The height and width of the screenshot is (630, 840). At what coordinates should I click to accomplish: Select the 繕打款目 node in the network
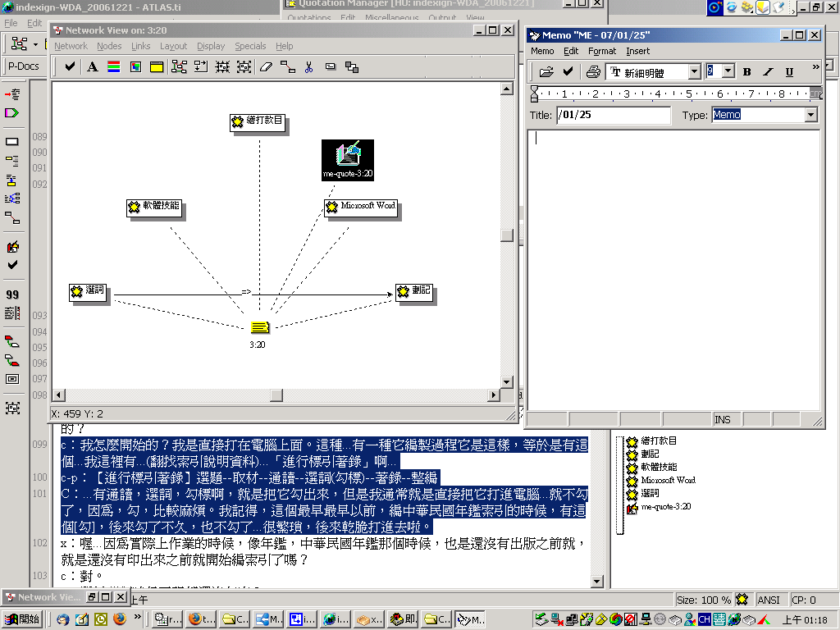coord(258,121)
